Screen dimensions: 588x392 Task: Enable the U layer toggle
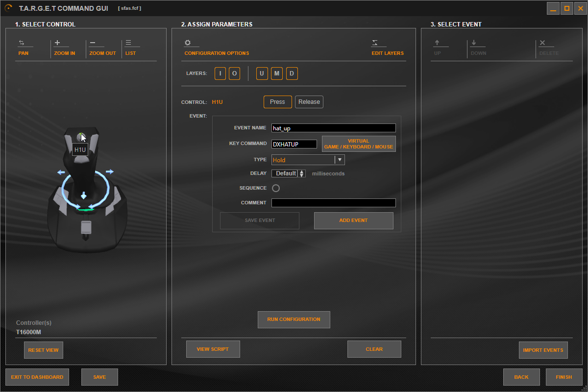pos(262,74)
